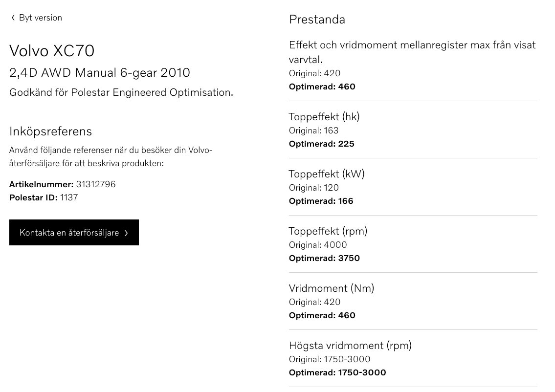Select the original rpm value 4000
This screenshot has height=392, width=555.
[318, 245]
